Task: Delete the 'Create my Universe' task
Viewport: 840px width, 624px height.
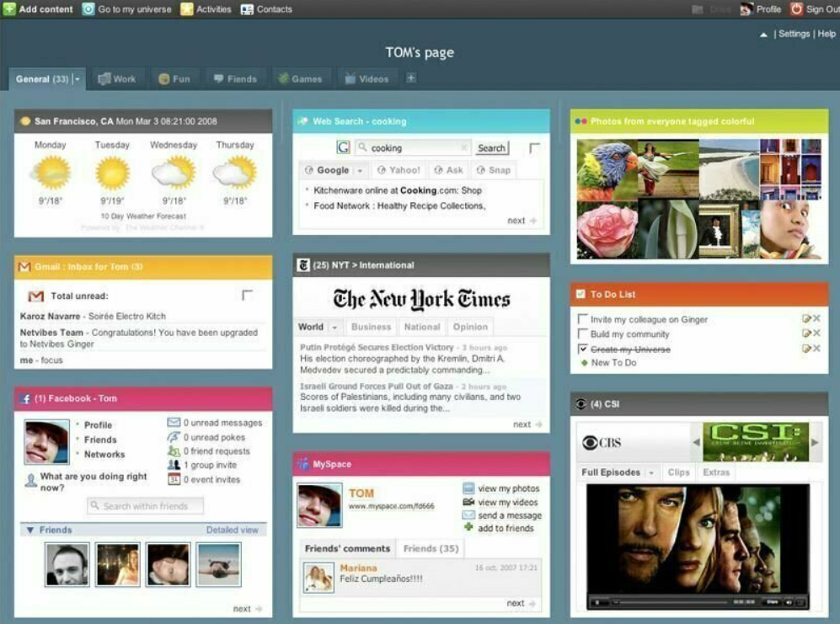Action: [816, 348]
